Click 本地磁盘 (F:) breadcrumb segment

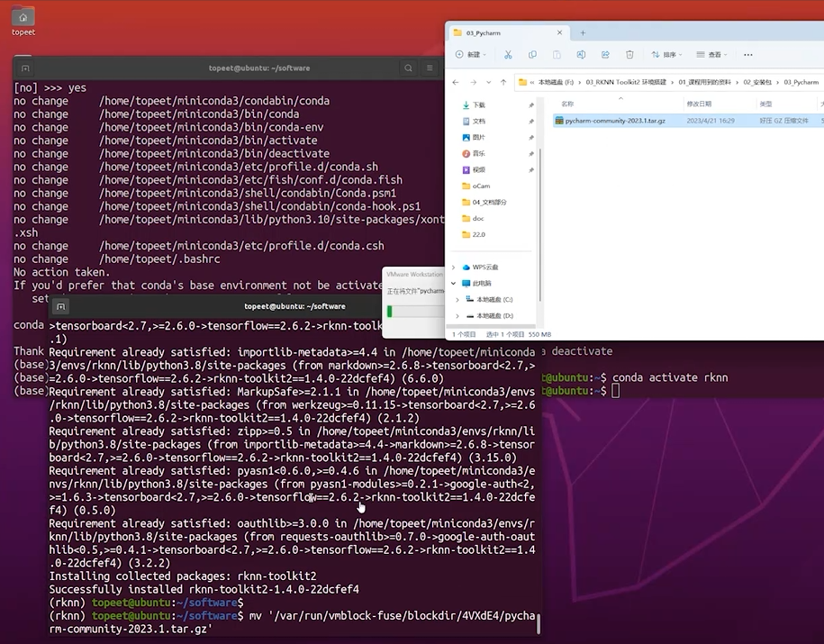point(556,82)
